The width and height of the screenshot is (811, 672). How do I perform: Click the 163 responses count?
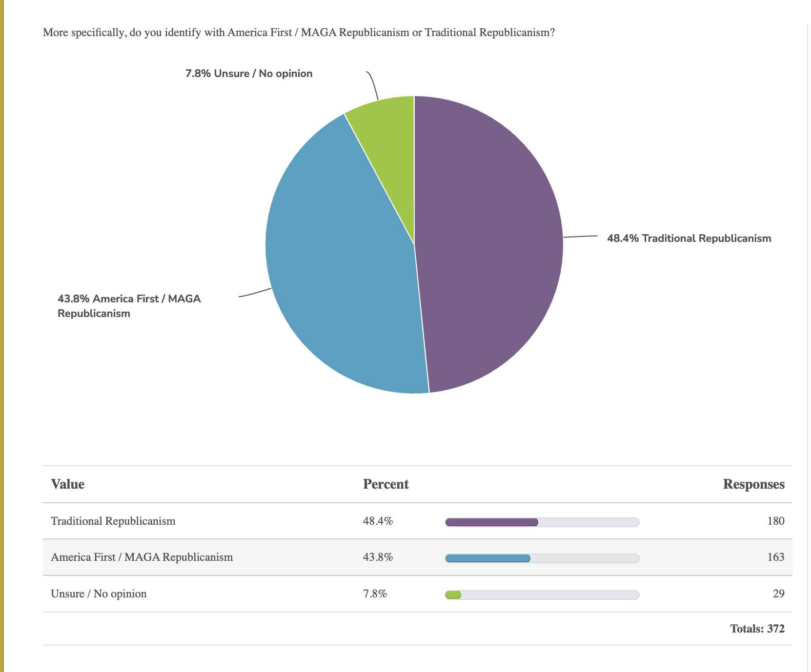pos(775,557)
